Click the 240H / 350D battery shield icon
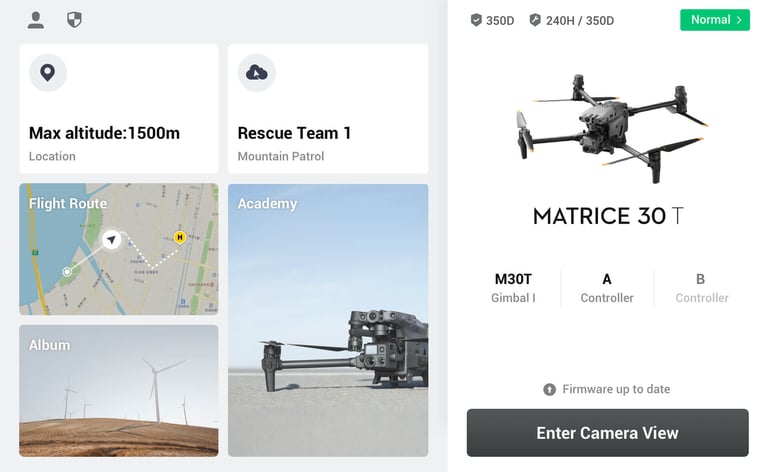Screen dimensions: 768x472 tap(535, 20)
